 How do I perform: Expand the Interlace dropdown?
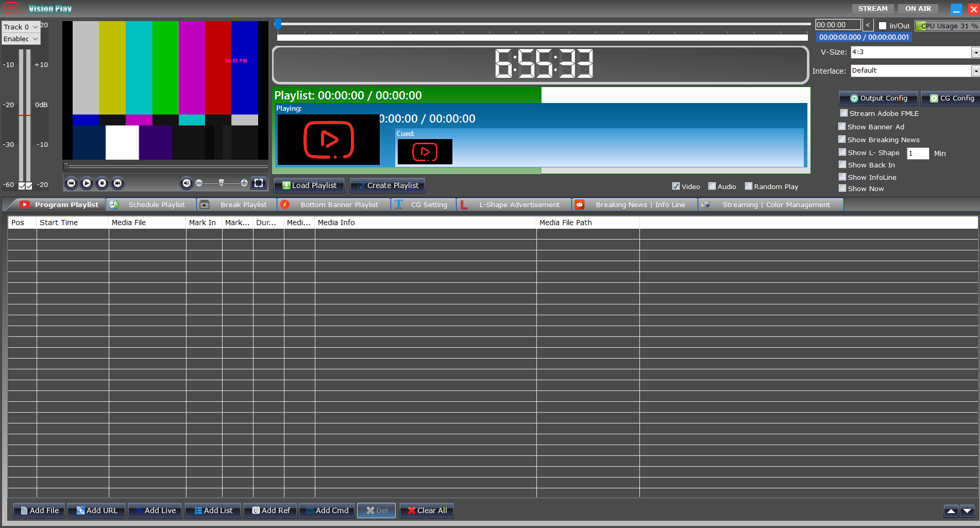click(x=975, y=71)
